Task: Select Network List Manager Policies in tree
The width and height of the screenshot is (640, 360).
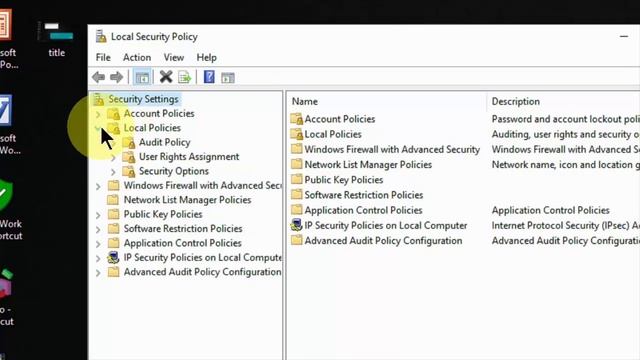Action: (x=187, y=200)
